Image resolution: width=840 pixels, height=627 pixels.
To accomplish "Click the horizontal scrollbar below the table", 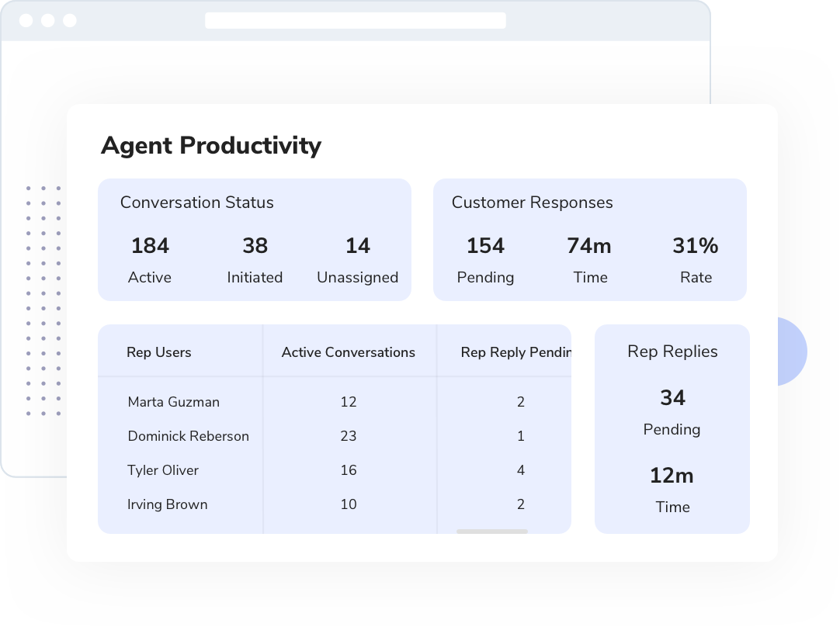I will coord(493,532).
